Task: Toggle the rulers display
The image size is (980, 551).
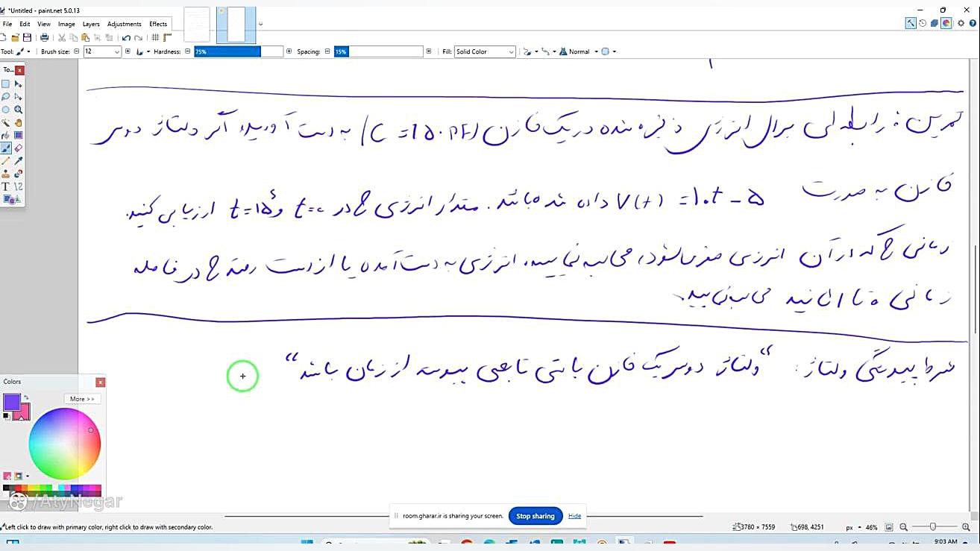Action: point(167,37)
